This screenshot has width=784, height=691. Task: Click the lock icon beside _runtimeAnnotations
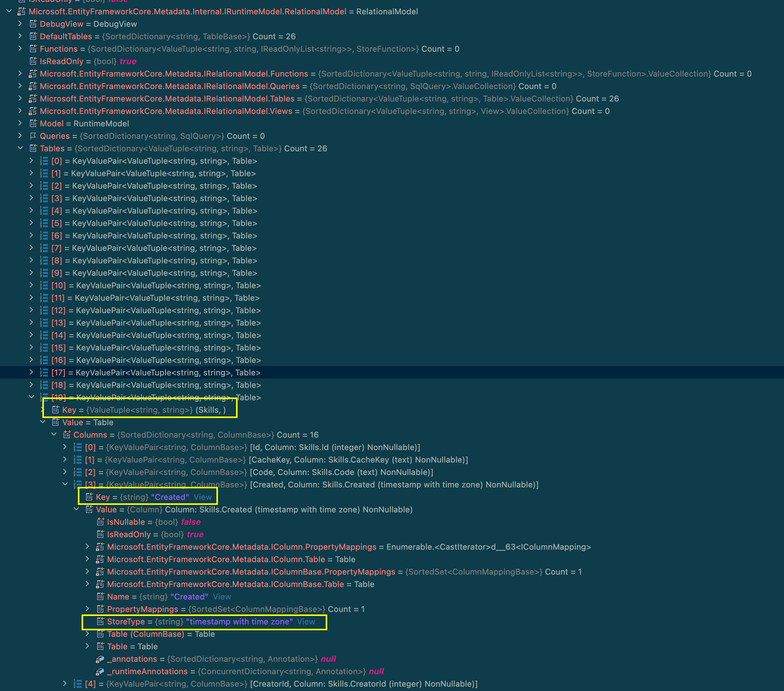click(101, 671)
